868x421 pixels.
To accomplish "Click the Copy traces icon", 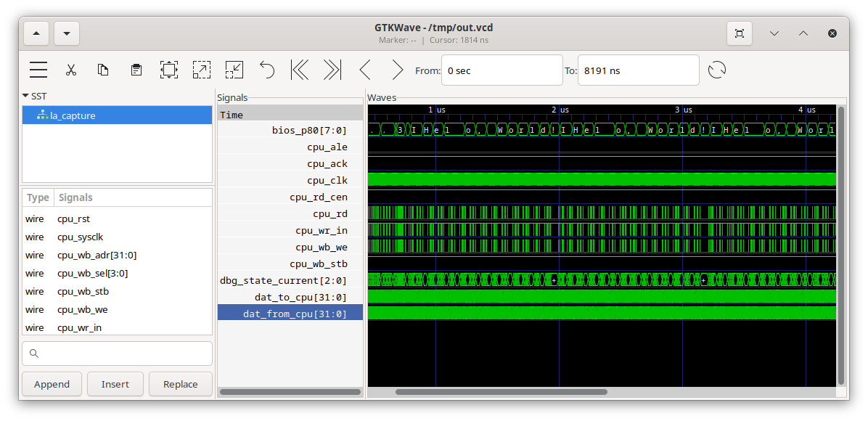I will (104, 70).
